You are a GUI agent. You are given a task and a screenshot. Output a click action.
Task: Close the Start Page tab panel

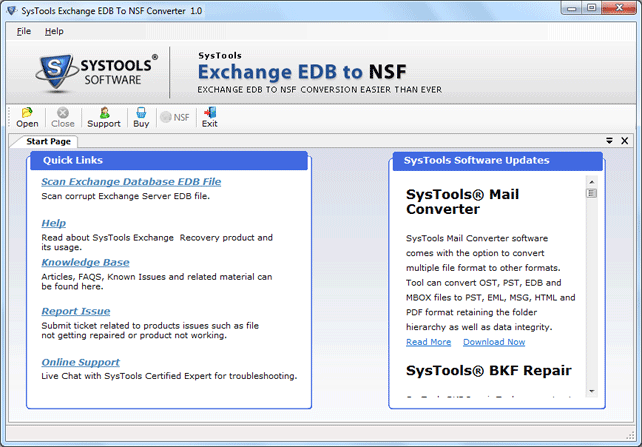[x=625, y=141]
